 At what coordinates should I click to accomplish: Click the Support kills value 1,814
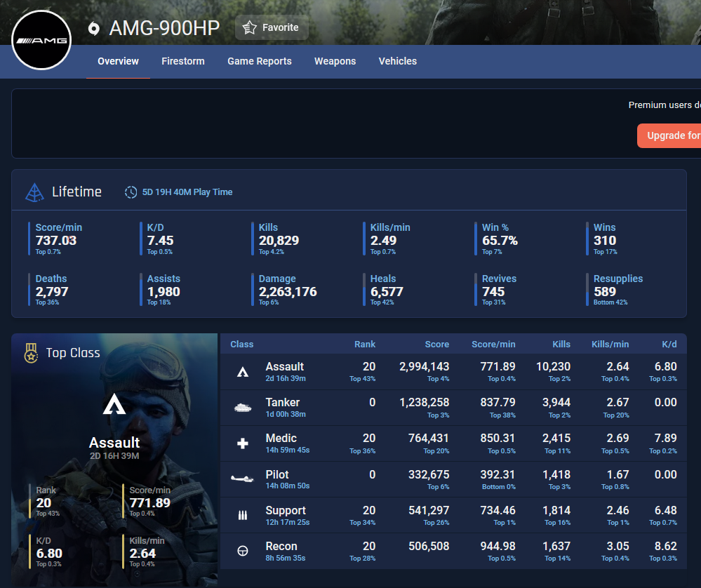pyautogui.click(x=556, y=510)
